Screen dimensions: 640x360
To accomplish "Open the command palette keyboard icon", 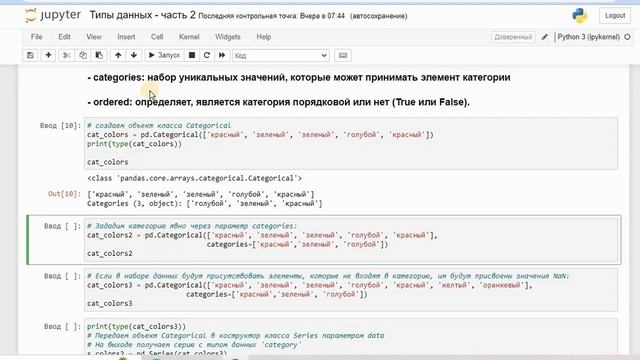I will point(343,55).
